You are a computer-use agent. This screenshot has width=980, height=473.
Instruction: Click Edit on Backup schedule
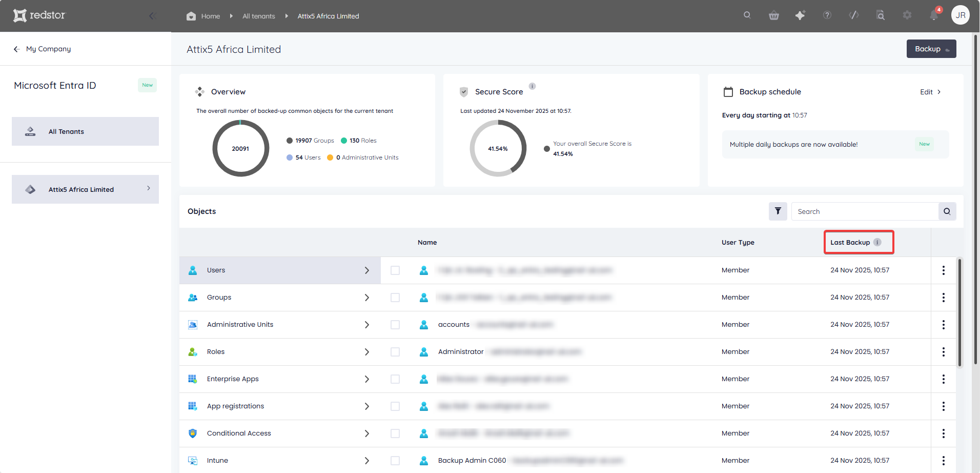click(930, 92)
